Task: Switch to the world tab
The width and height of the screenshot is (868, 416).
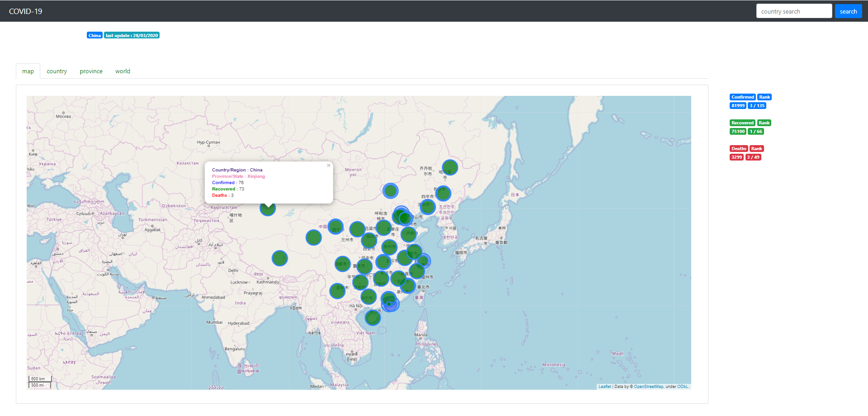Action: coord(123,71)
